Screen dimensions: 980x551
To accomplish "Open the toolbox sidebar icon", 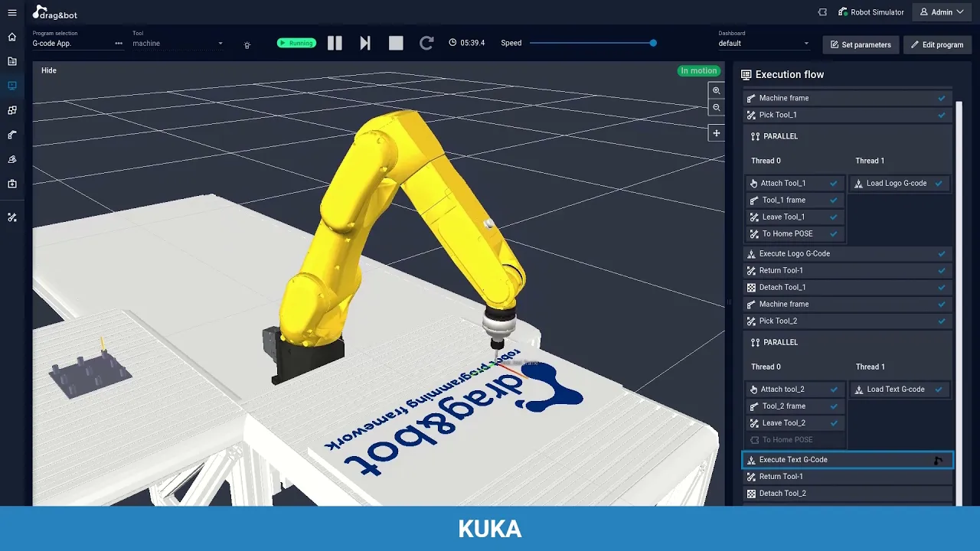I will pyautogui.click(x=12, y=184).
